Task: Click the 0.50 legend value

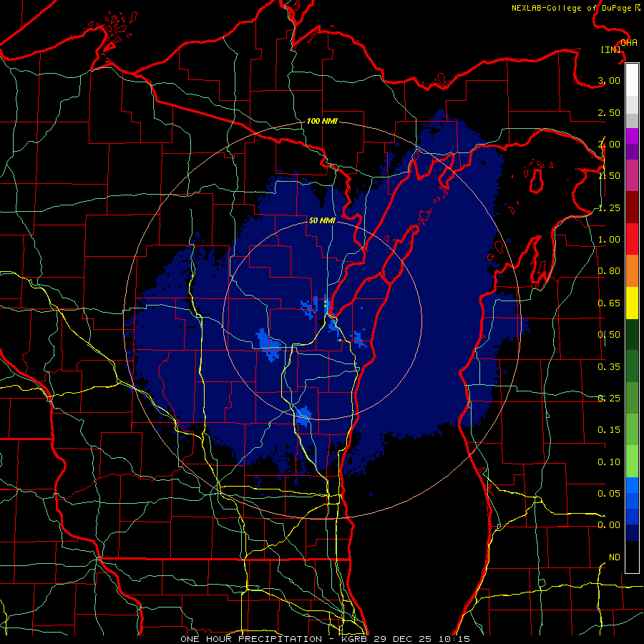Action: pos(609,335)
